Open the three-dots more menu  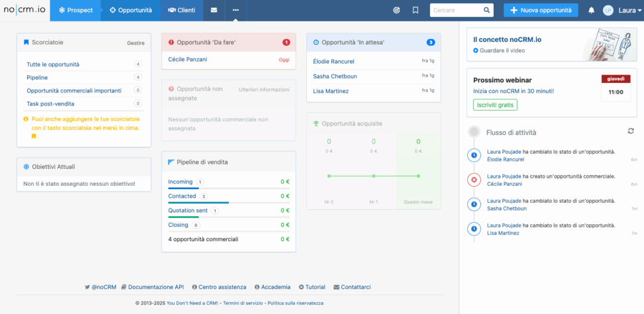(236, 10)
